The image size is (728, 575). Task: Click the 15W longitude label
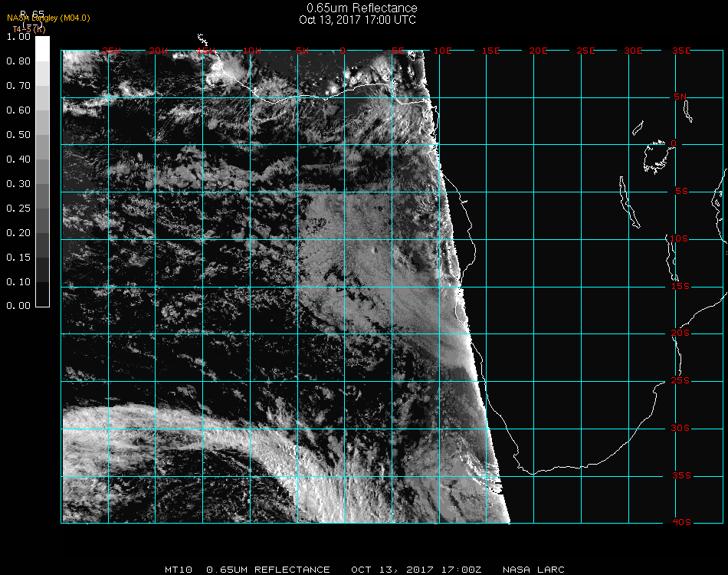point(205,51)
